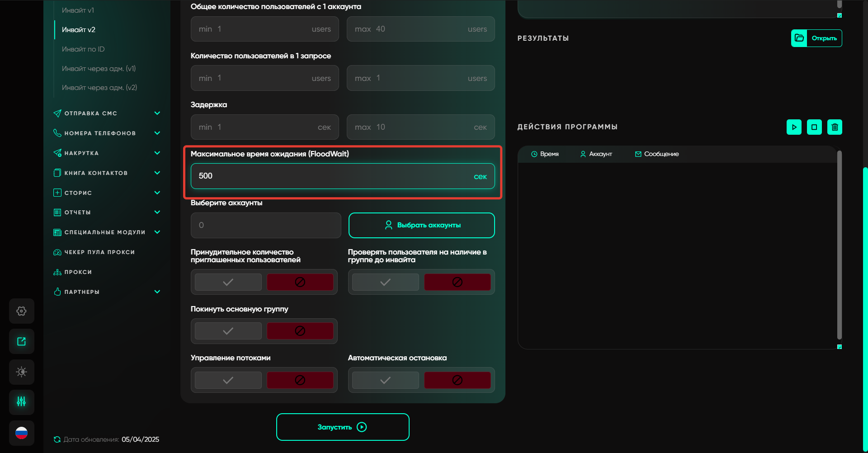The width and height of the screenshot is (868, 453).
Task: Click the trash icon to clear program actions
Action: point(835,127)
